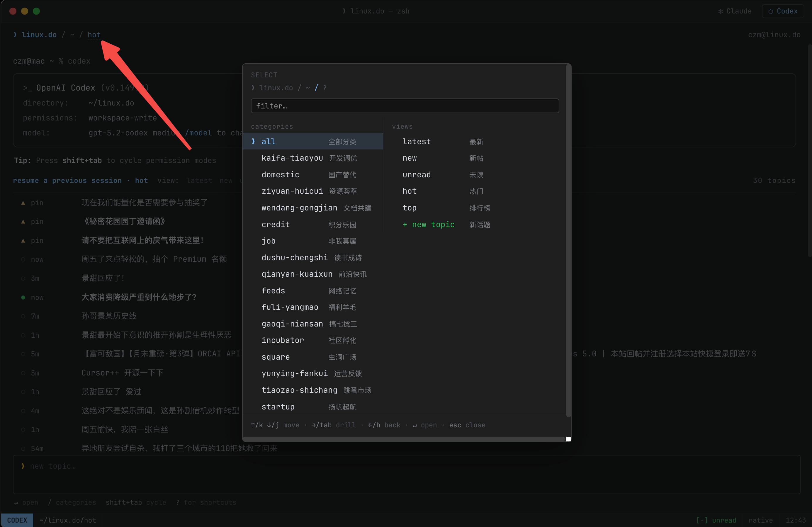
Task: Choose the 'hot' 热门 view in dialog
Action: [474, 191]
